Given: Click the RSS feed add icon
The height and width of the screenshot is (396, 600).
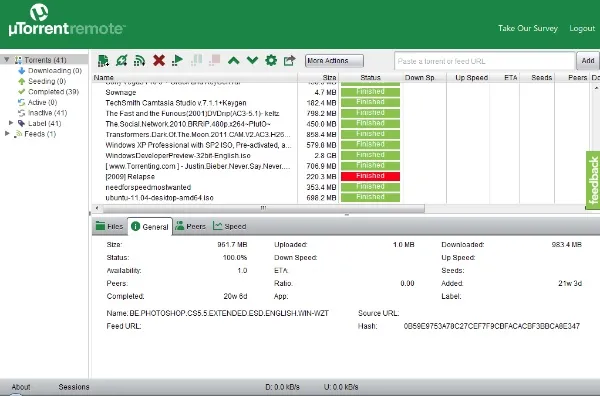Looking at the screenshot, I should (x=139, y=60).
